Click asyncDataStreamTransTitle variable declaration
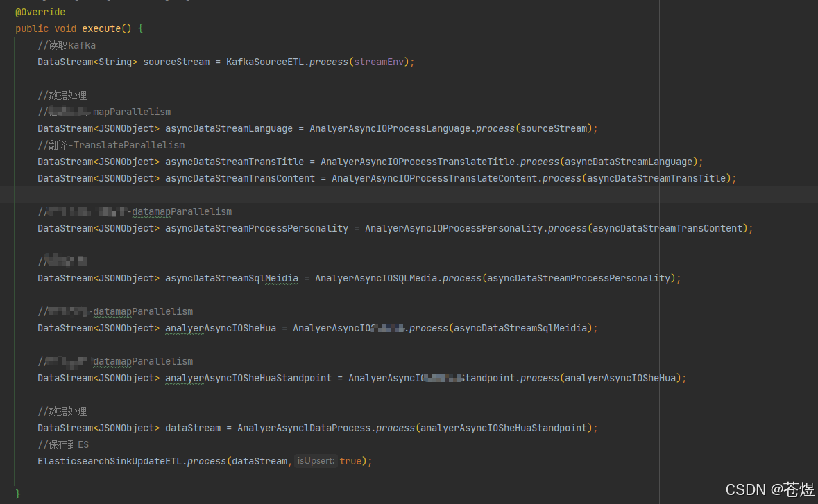The height and width of the screenshot is (504, 818). coord(235,162)
